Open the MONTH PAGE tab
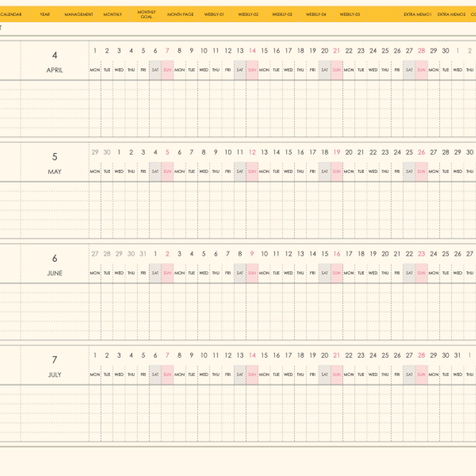The height and width of the screenshot is (476, 476). point(181,14)
